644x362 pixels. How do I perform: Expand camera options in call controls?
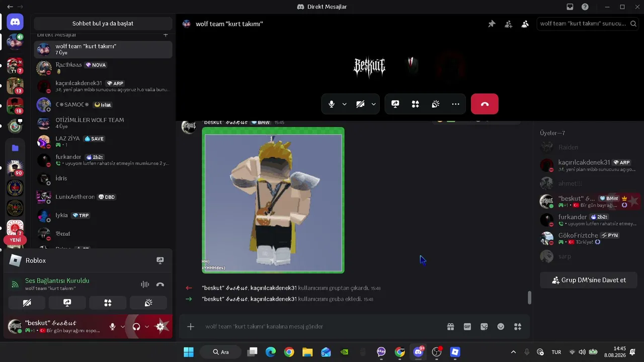click(373, 104)
